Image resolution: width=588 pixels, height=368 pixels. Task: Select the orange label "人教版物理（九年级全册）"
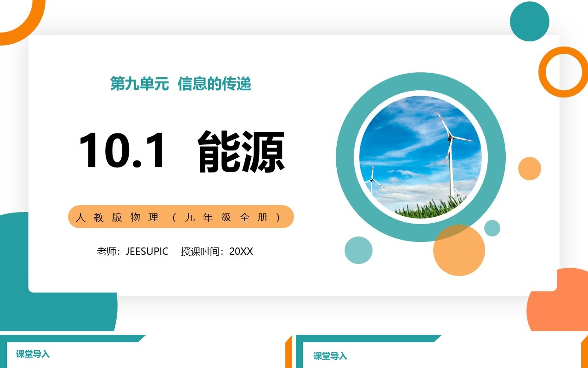coord(181,217)
